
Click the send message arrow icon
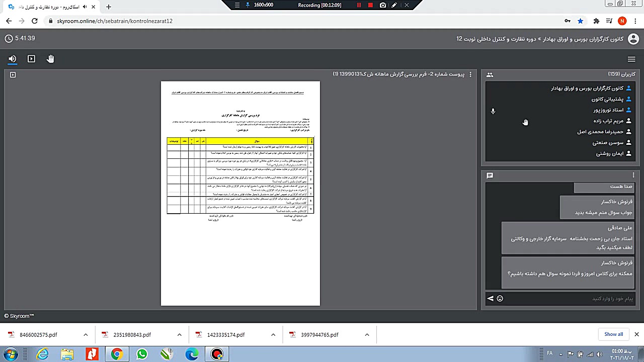pos(491,299)
